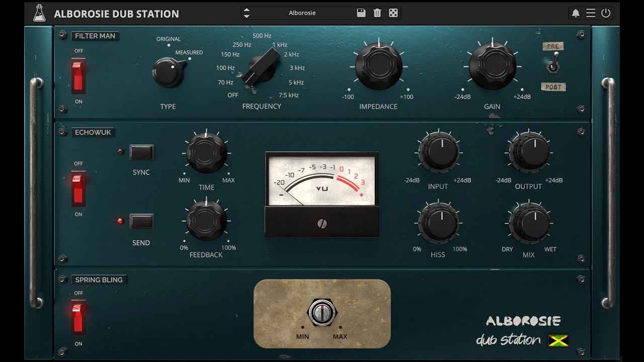This screenshot has width=644, height=362.
Task: Click the Alborosie dub station logo
Action: pos(523,331)
